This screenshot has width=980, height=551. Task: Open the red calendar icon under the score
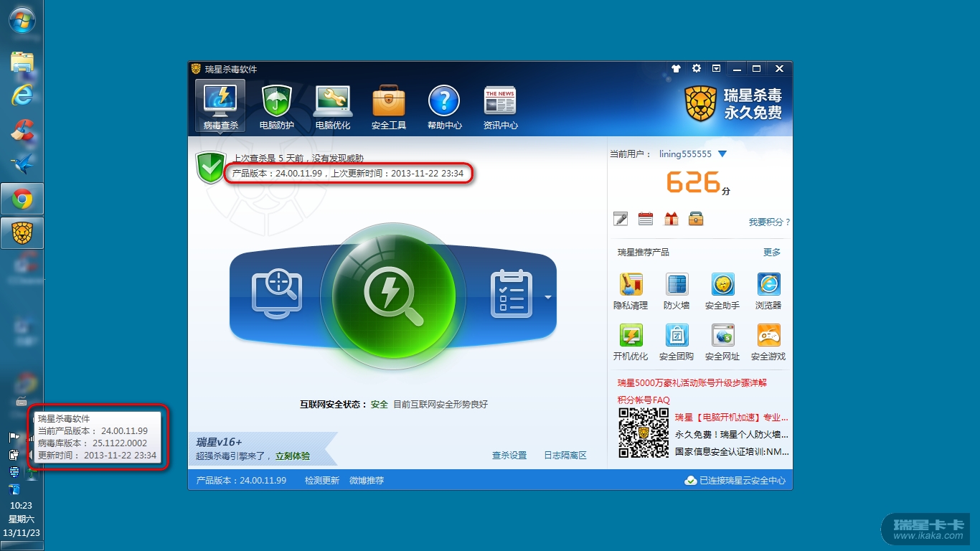tap(646, 219)
